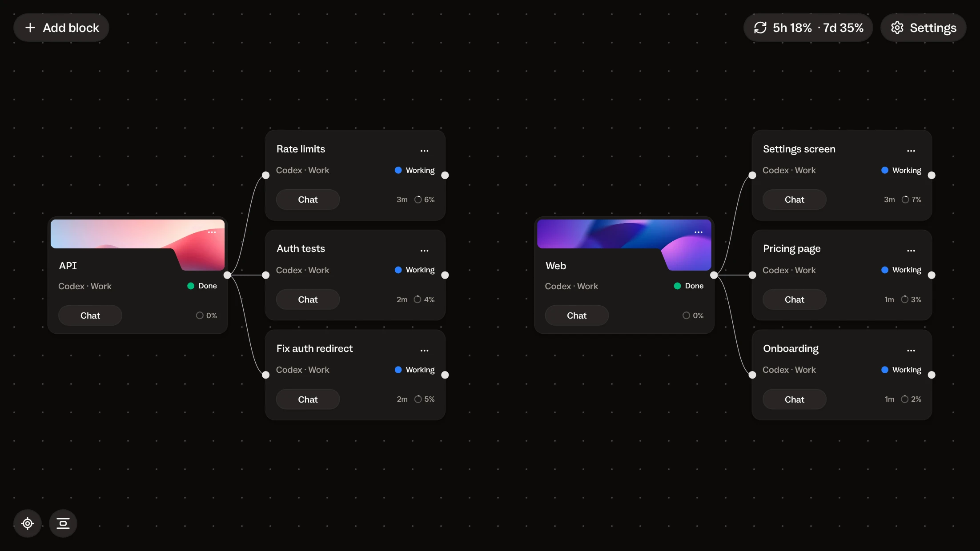Click Settings screen output connector dot
This screenshot has height=551, width=980.
(932, 175)
